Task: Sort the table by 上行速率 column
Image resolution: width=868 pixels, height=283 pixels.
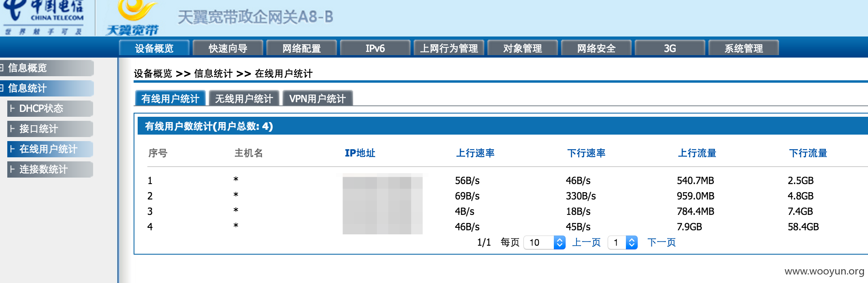Action: point(475,153)
